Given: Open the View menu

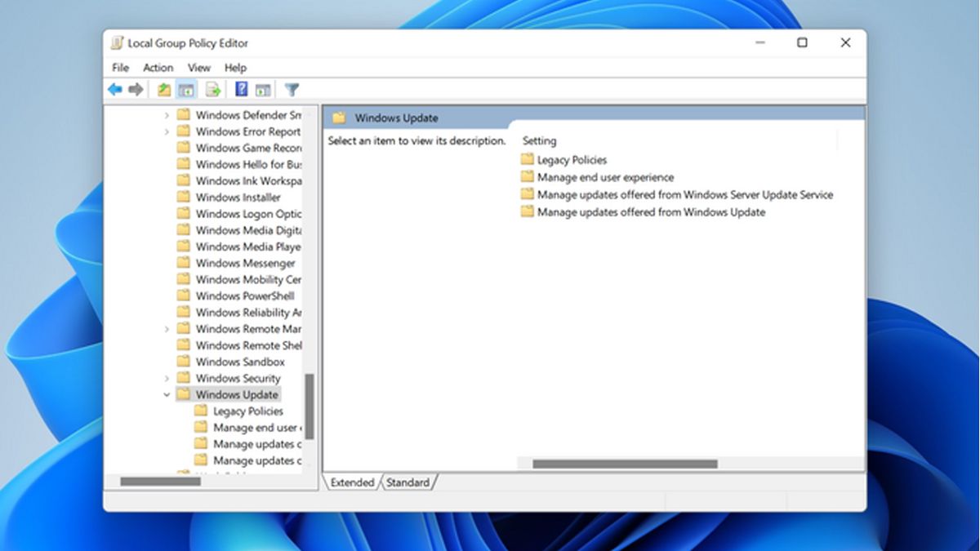Looking at the screenshot, I should click(198, 68).
